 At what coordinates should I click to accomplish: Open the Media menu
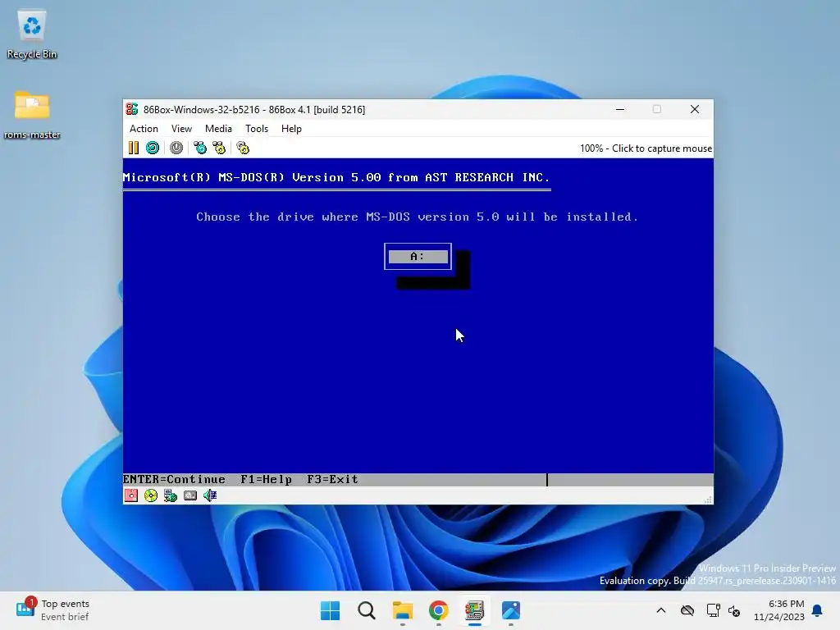pyautogui.click(x=218, y=129)
